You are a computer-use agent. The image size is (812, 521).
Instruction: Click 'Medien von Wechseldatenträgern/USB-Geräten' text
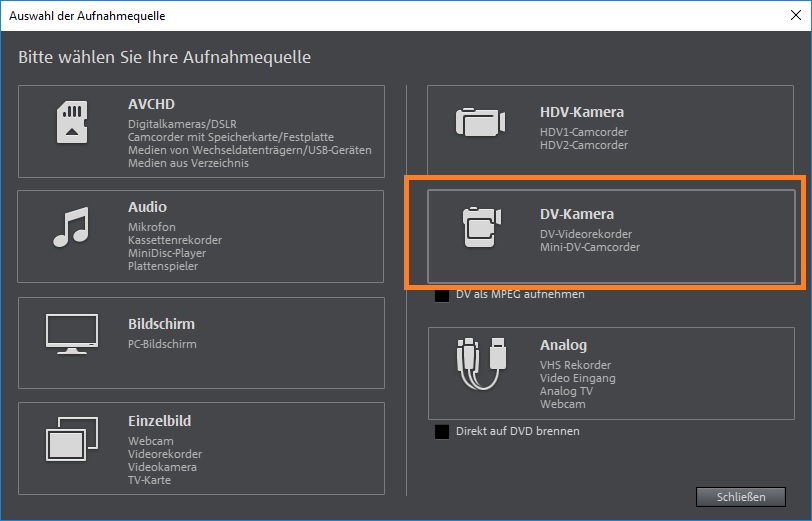[250, 150]
